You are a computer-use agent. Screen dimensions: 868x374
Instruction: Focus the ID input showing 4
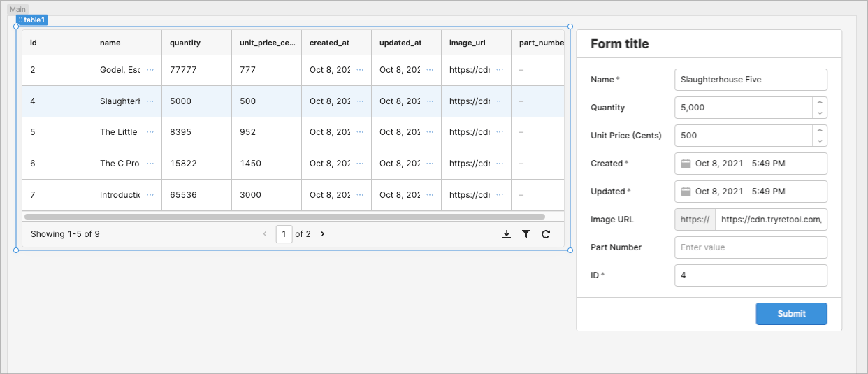click(x=751, y=275)
